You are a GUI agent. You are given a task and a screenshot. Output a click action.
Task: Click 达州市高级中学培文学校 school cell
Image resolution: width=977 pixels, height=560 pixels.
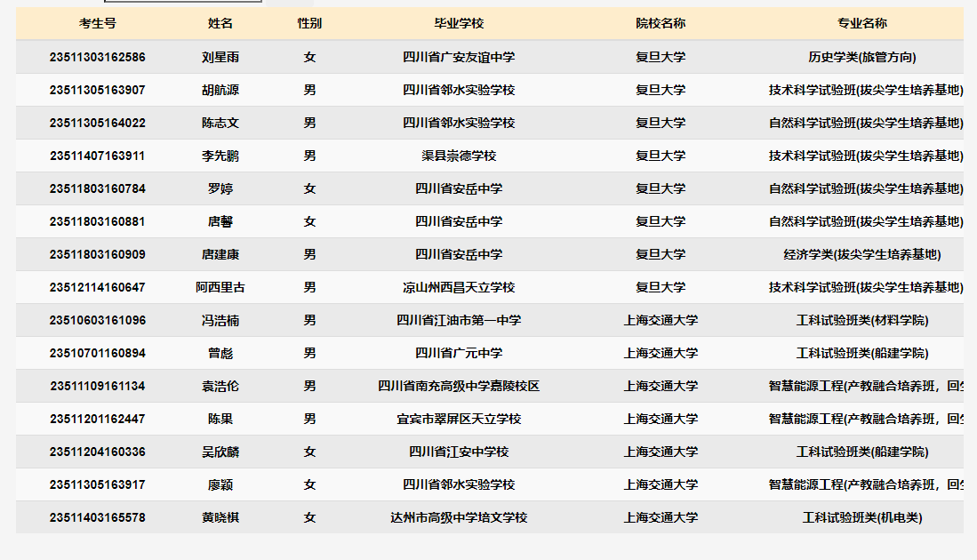[459, 517]
